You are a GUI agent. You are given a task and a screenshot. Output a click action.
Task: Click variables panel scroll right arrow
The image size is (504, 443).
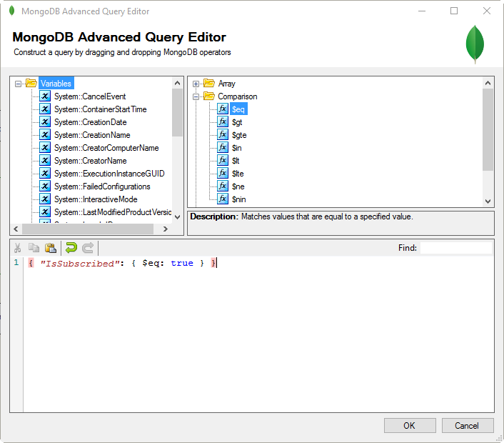(x=165, y=229)
